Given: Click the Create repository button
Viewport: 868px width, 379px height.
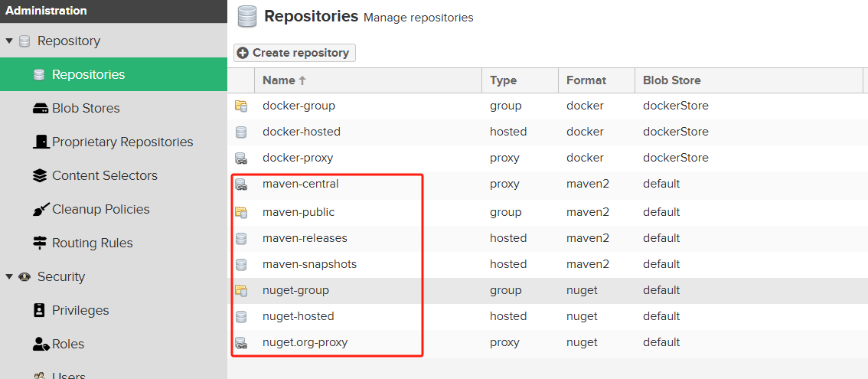Looking at the screenshot, I should [x=295, y=53].
